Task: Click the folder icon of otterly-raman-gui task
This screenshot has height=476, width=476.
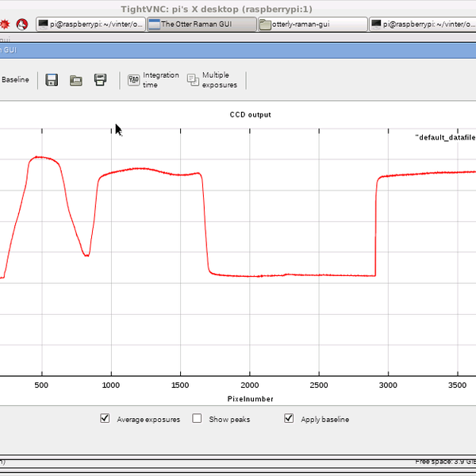Action: [265, 25]
